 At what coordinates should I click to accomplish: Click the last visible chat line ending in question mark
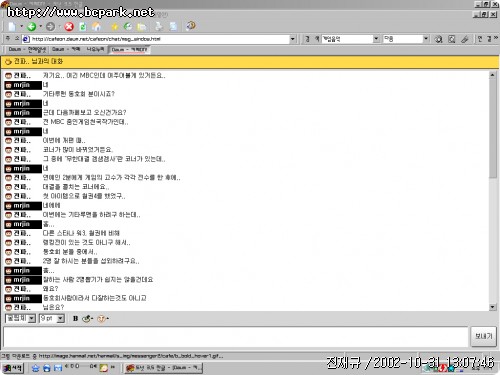click(x=53, y=307)
